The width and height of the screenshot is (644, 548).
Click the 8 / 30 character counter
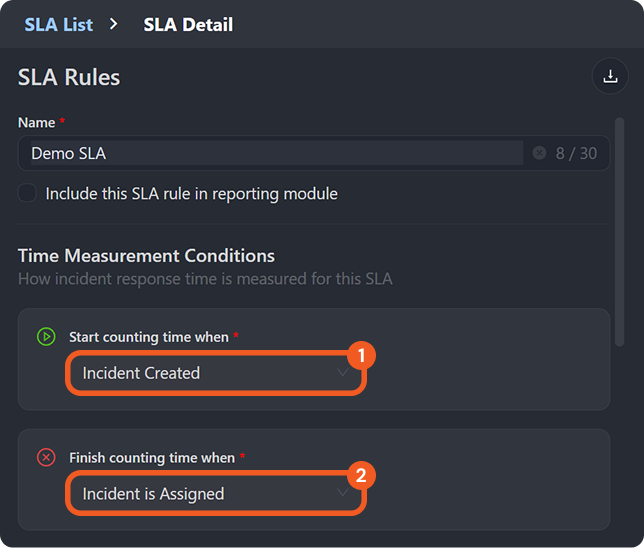[576, 153]
